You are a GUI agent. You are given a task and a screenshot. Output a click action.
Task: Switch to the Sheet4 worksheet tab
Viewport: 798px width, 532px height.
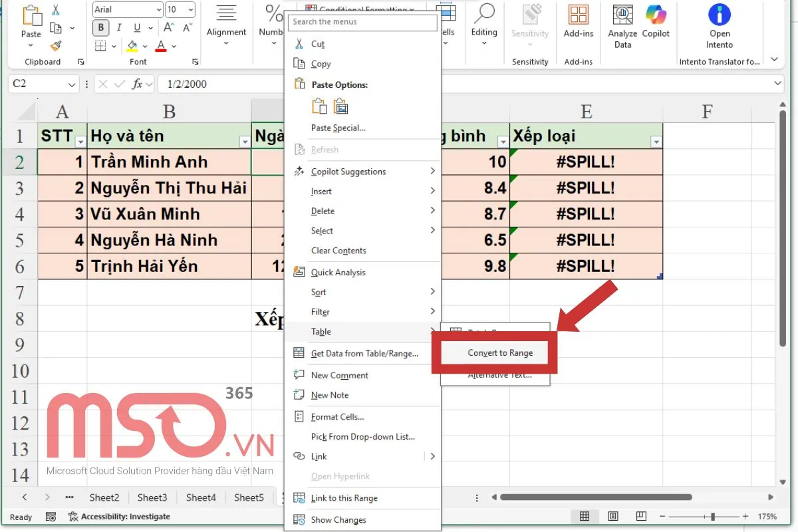coord(201,497)
